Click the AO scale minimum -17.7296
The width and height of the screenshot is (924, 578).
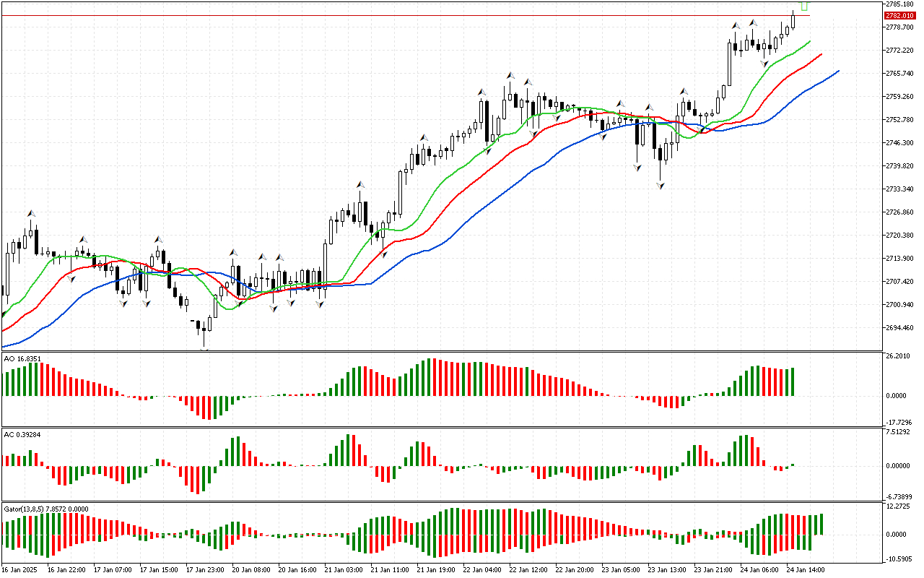coord(898,423)
